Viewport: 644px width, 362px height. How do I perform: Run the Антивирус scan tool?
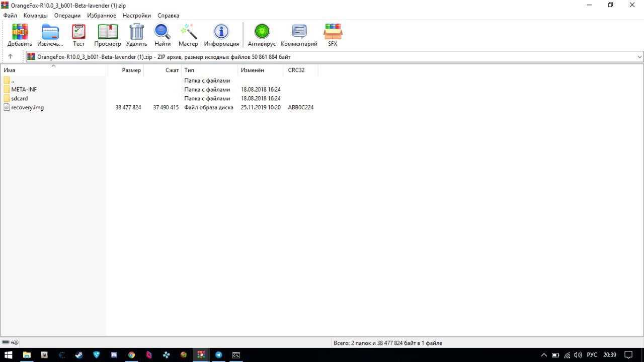262,35
